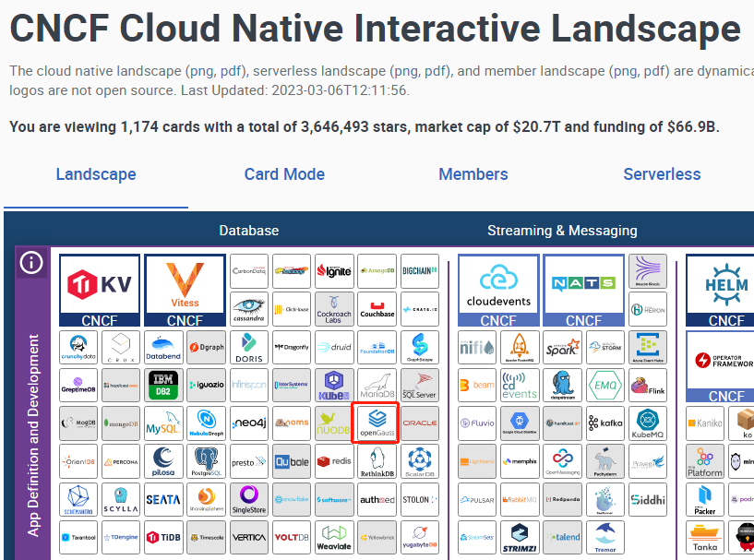
Task: Click the Packer logo
Action: tap(704, 499)
